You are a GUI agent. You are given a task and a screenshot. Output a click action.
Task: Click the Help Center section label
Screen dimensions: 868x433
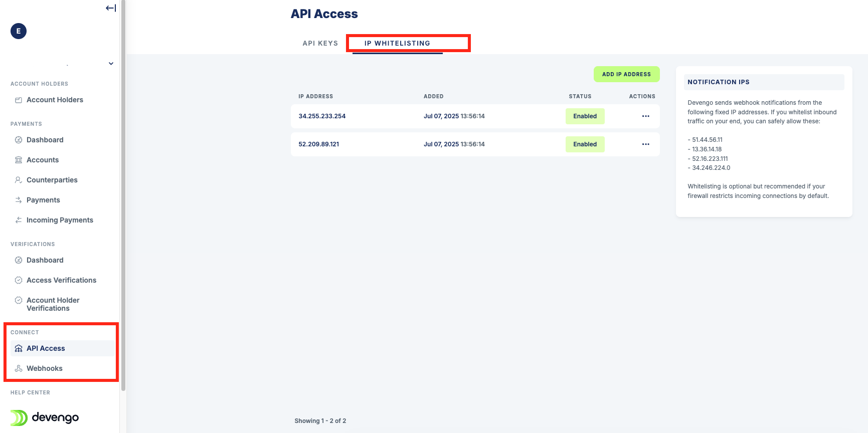30,392
